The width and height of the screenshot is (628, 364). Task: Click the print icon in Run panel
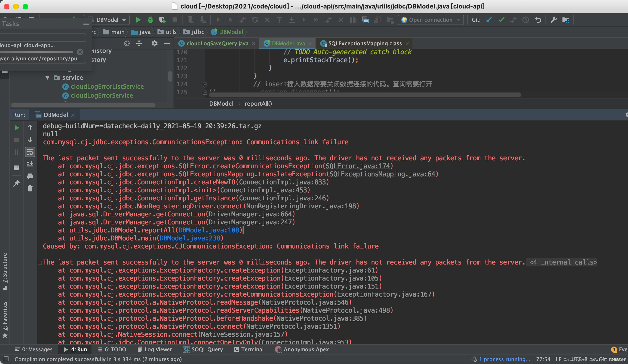[x=30, y=176]
